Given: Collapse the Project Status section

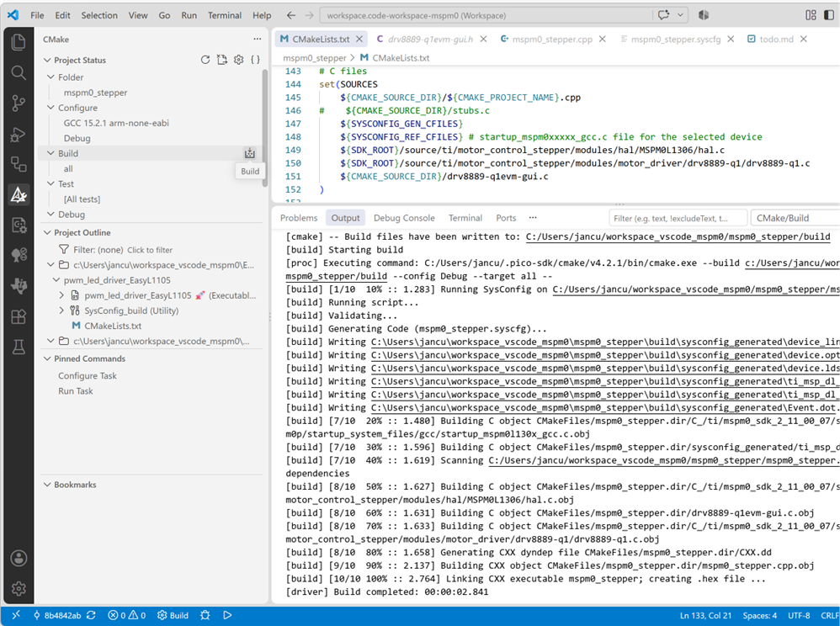Looking at the screenshot, I should coord(47,60).
